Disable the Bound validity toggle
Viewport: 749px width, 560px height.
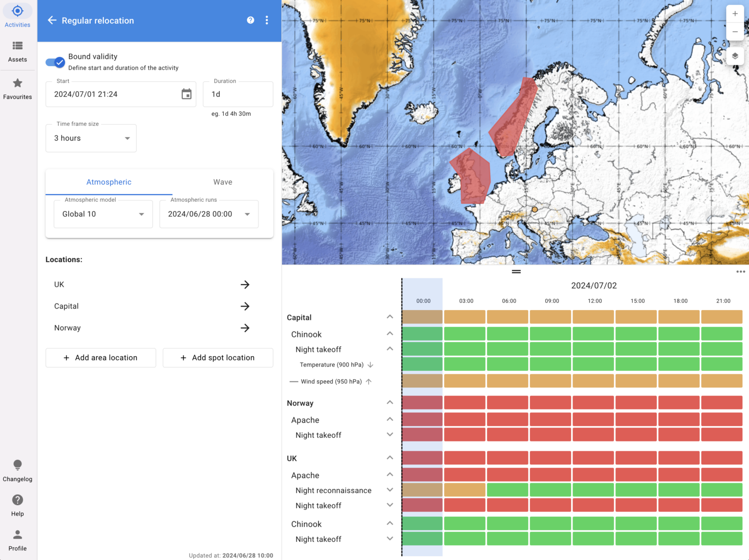point(55,62)
